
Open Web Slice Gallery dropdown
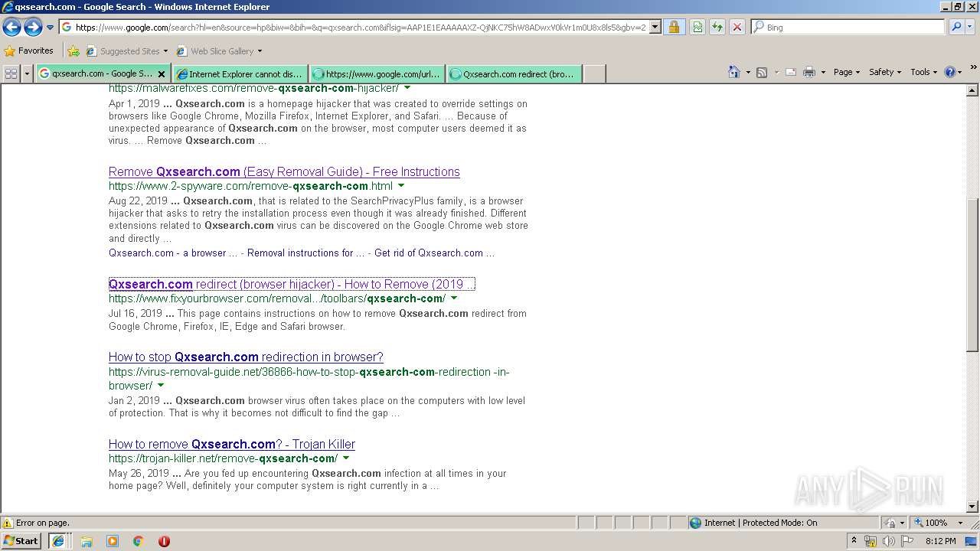[220, 51]
